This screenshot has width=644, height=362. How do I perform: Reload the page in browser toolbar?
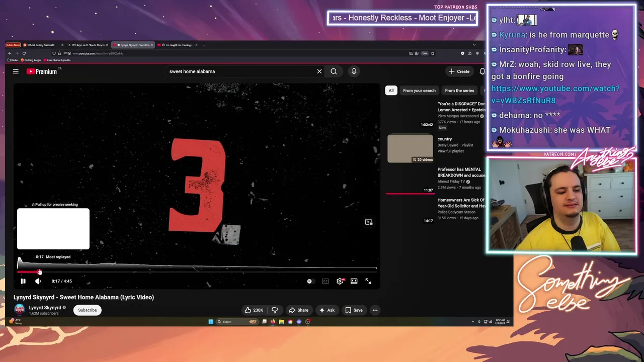[24, 53]
